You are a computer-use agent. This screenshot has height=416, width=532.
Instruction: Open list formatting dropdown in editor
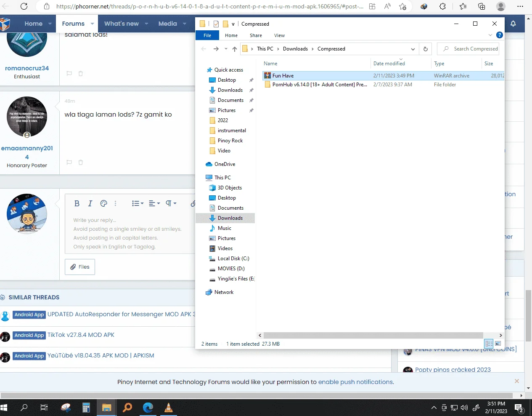tap(138, 203)
